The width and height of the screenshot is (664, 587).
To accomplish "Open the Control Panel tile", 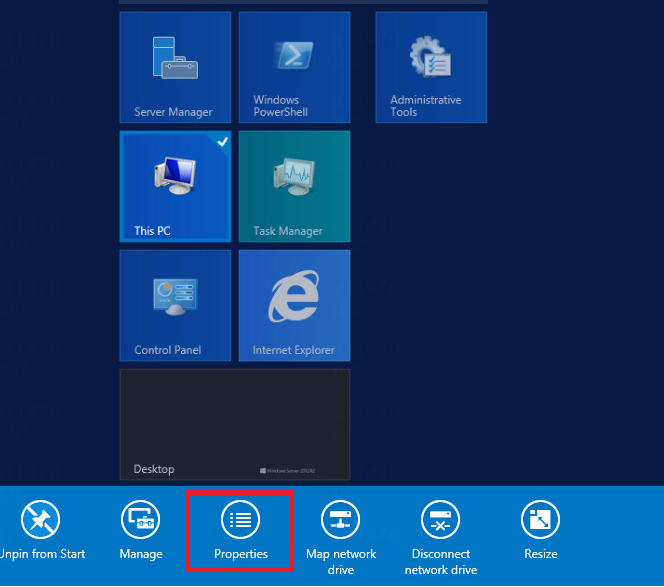I will tap(175, 305).
